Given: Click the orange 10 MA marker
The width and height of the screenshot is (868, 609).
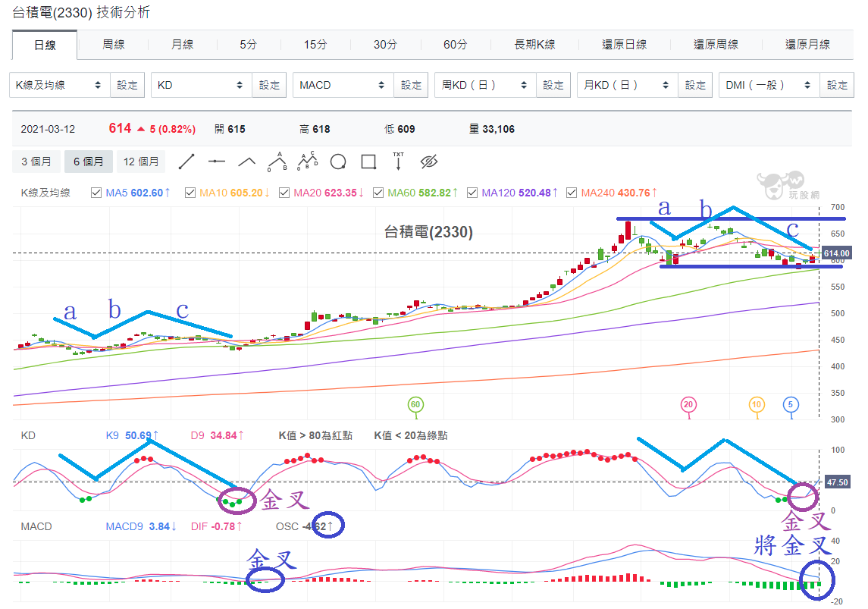Looking at the screenshot, I should pyautogui.click(x=756, y=405).
